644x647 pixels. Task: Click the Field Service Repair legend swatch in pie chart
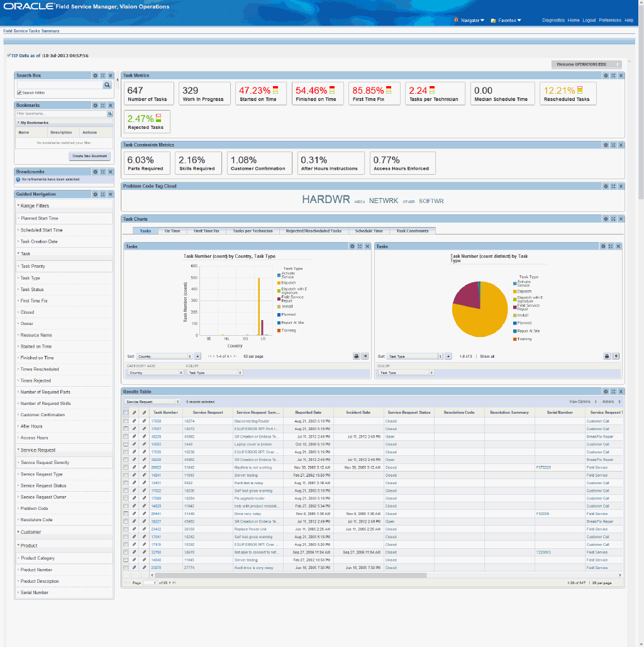click(515, 307)
